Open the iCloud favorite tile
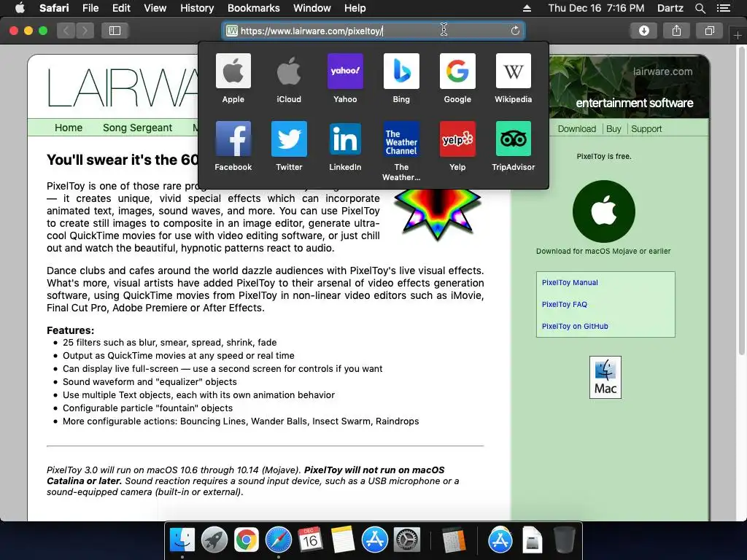Viewport: 747px width, 560px height. coord(289,71)
